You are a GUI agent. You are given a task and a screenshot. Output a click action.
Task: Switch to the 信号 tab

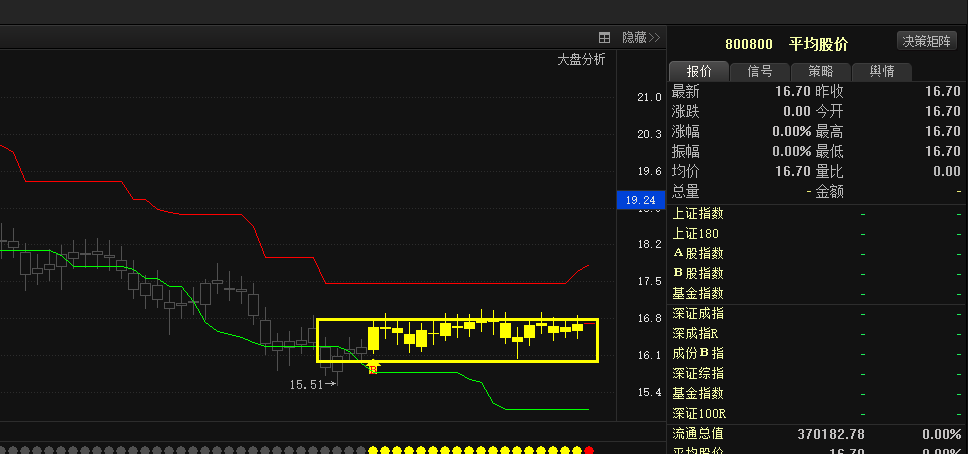[760, 72]
